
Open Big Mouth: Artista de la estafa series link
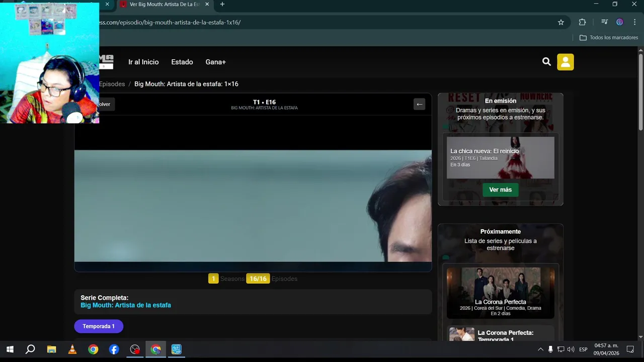(126, 305)
